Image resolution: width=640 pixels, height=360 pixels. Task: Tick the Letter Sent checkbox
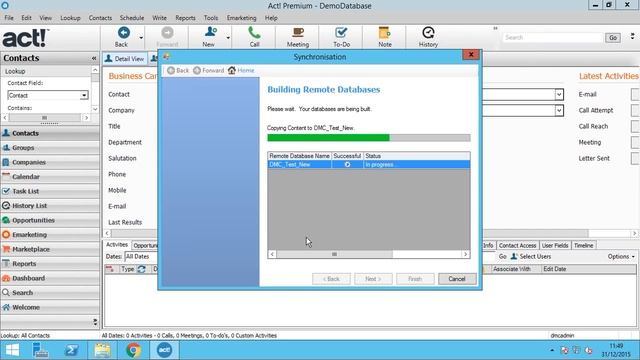point(635,158)
